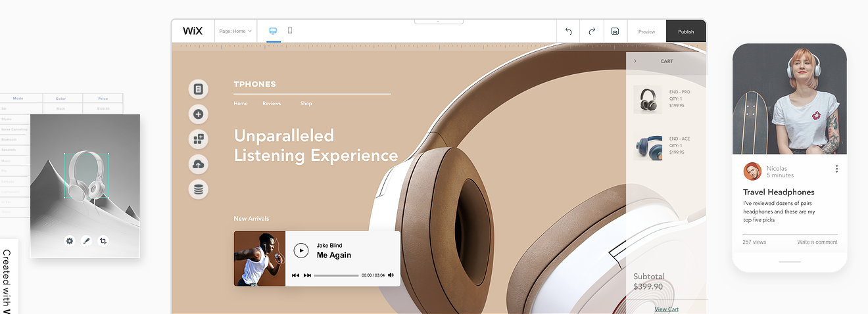Viewport: 868px width, 314px height.
Task: Select the Unparalleled Listening Experience heading
Action: pyautogui.click(x=316, y=145)
